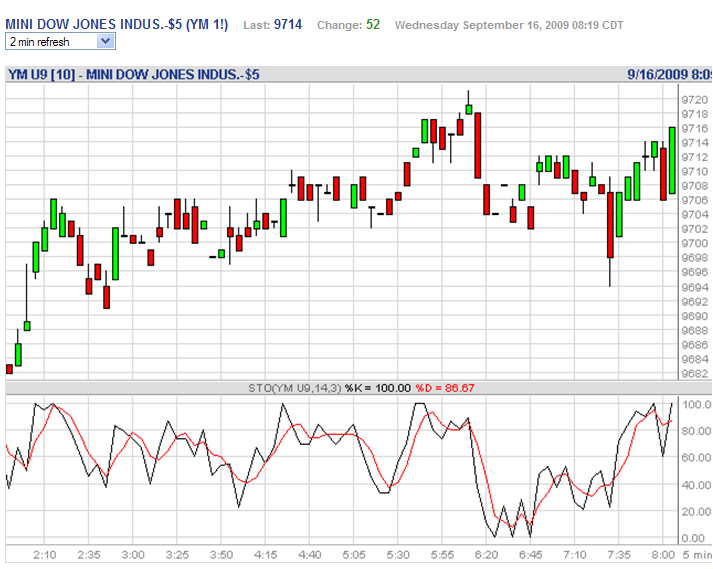Image resolution: width=713 pixels, height=569 pixels.
Task: Open the 2 min refresh dropdown
Action: tap(60, 42)
